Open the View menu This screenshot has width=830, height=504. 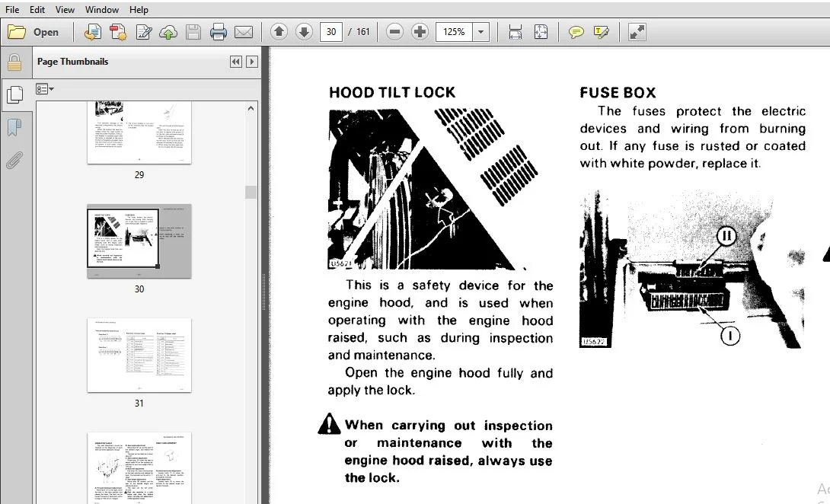tap(65, 10)
